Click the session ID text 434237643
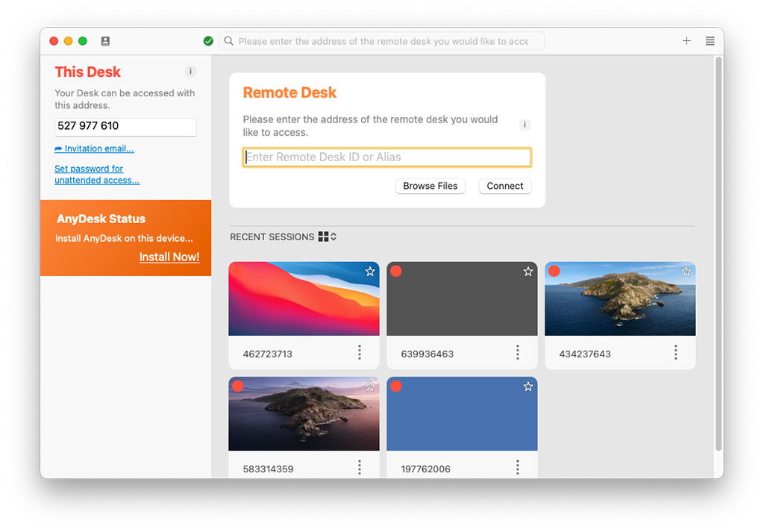Image resolution: width=764 pixels, height=532 pixels. coord(585,354)
